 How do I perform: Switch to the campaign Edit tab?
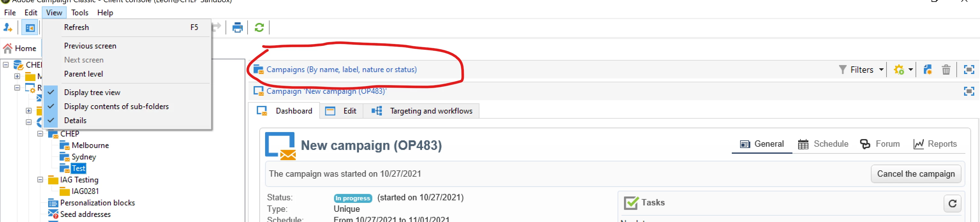(x=341, y=111)
